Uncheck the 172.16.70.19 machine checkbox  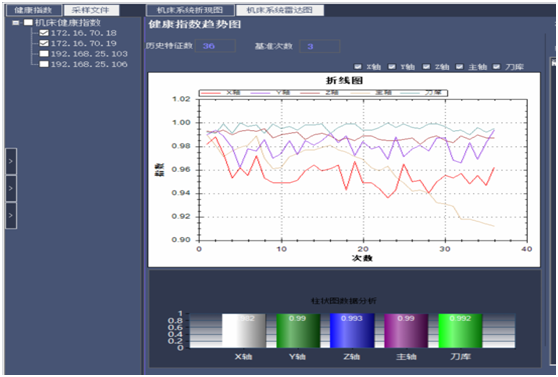click(x=44, y=43)
